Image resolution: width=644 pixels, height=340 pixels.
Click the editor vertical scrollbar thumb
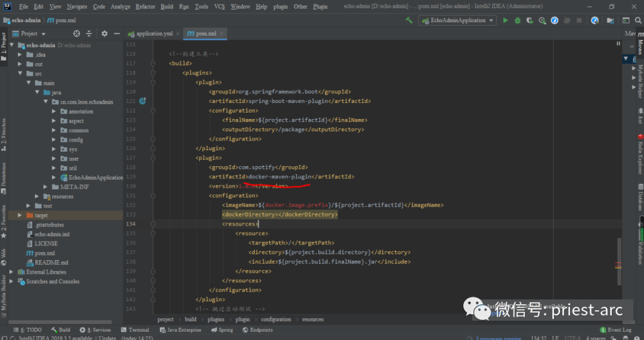tap(618, 261)
